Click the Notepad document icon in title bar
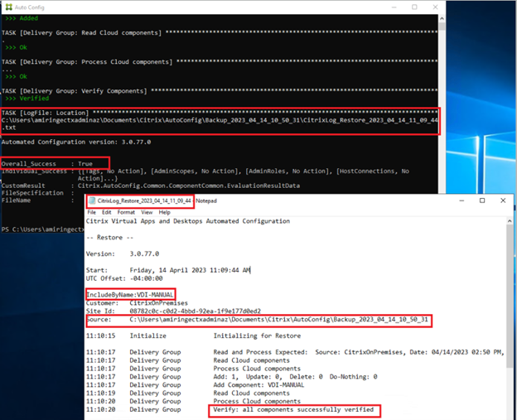The height and width of the screenshot is (420, 517). [x=92, y=200]
